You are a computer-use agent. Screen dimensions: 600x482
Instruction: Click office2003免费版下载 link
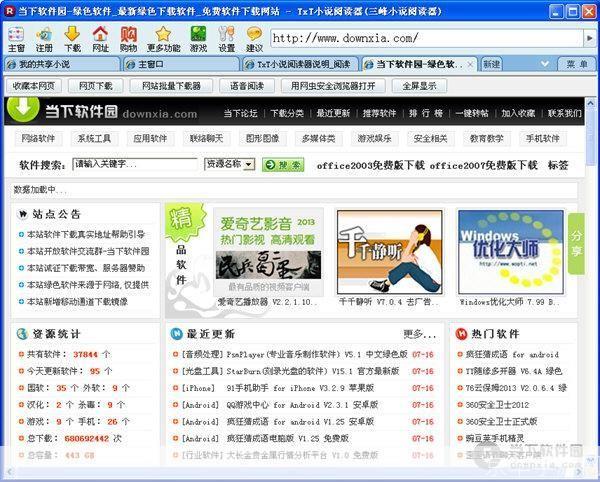[x=370, y=165]
